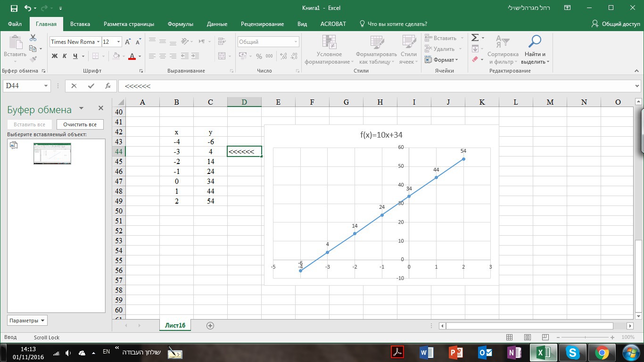The width and height of the screenshot is (644, 362).
Task: Open the ribbon display options icon
Action: click(568, 8)
